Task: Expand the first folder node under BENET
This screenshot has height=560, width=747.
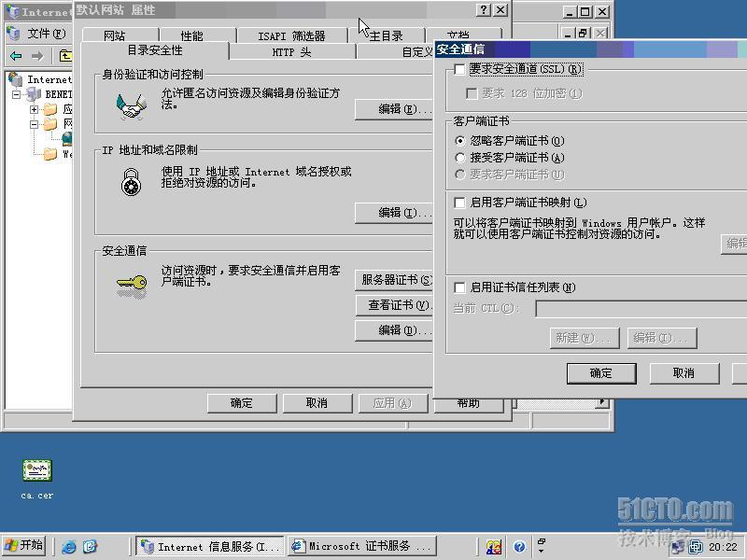Action: pyautogui.click(x=34, y=109)
